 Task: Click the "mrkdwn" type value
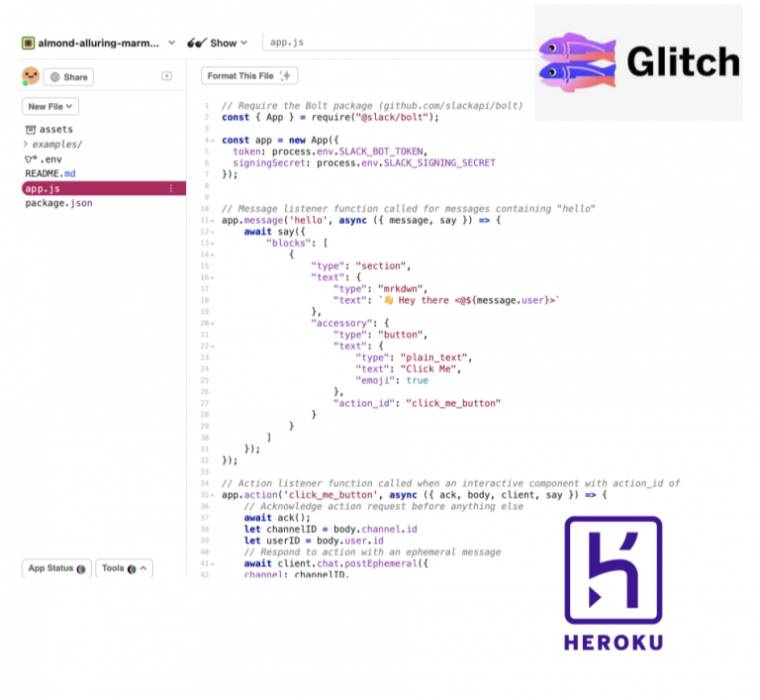pos(400,289)
